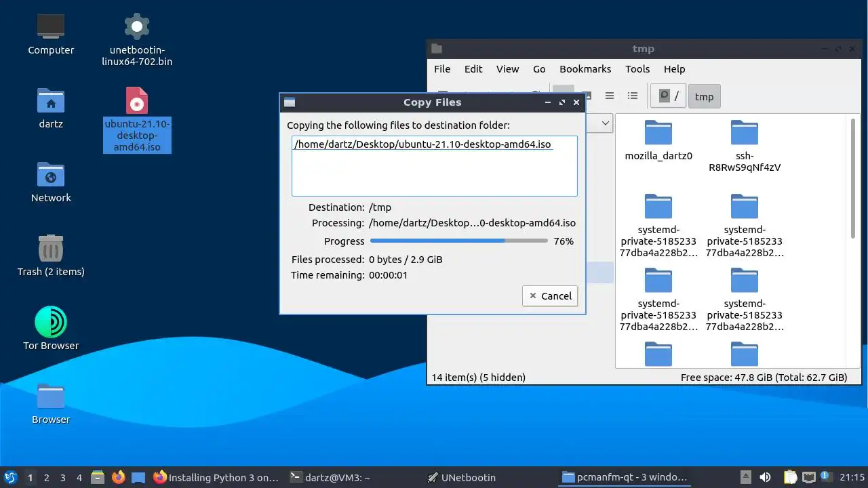Open the Help menu in tmp window
Image resolution: width=868 pixels, height=488 pixels.
pos(674,69)
